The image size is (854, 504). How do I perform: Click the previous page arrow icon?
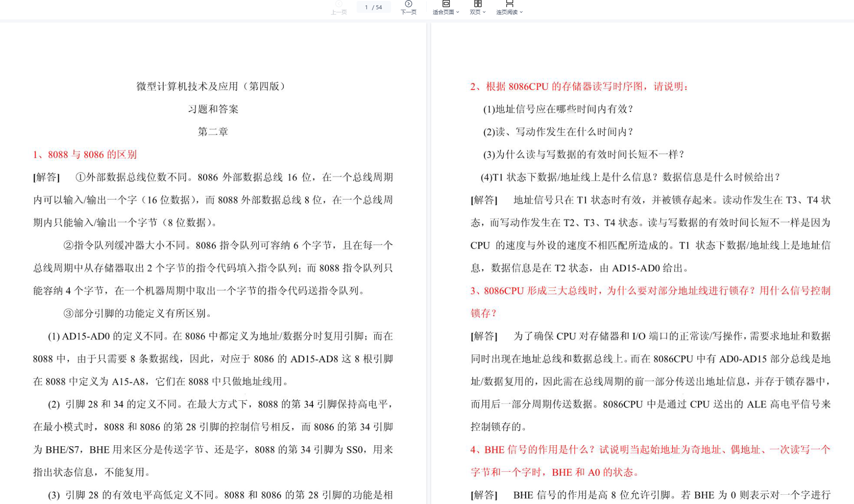pos(339,4)
